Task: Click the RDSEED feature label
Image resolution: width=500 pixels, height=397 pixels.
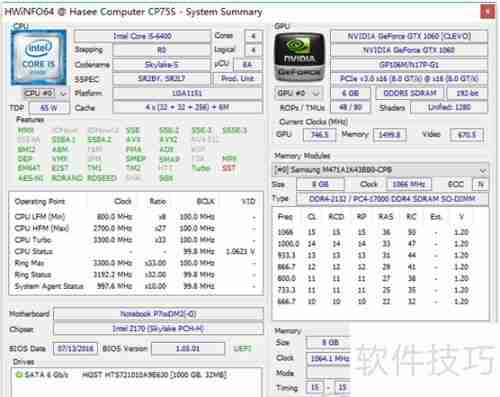Action: (102, 178)
